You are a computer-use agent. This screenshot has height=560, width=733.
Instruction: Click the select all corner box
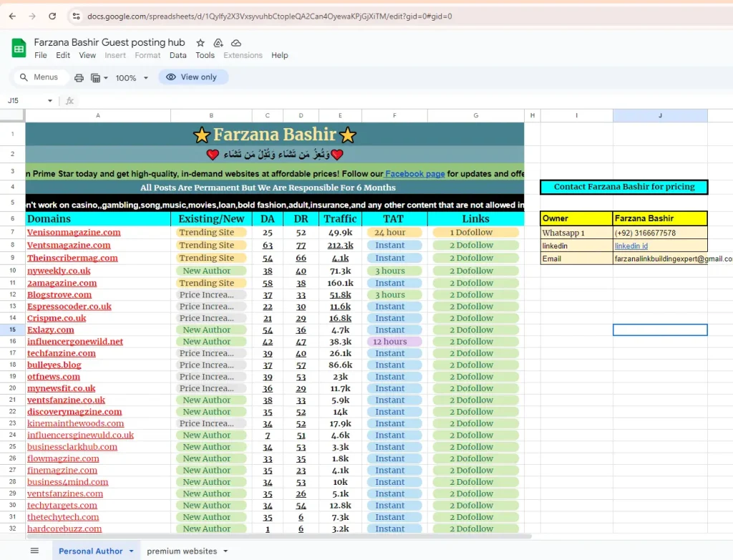[x=12, y=115]
